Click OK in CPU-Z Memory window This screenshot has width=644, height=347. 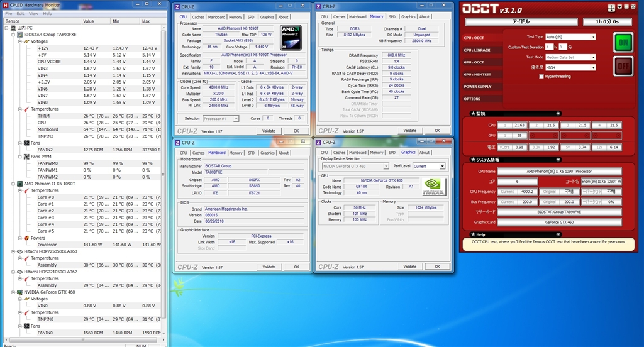(438, 131)
